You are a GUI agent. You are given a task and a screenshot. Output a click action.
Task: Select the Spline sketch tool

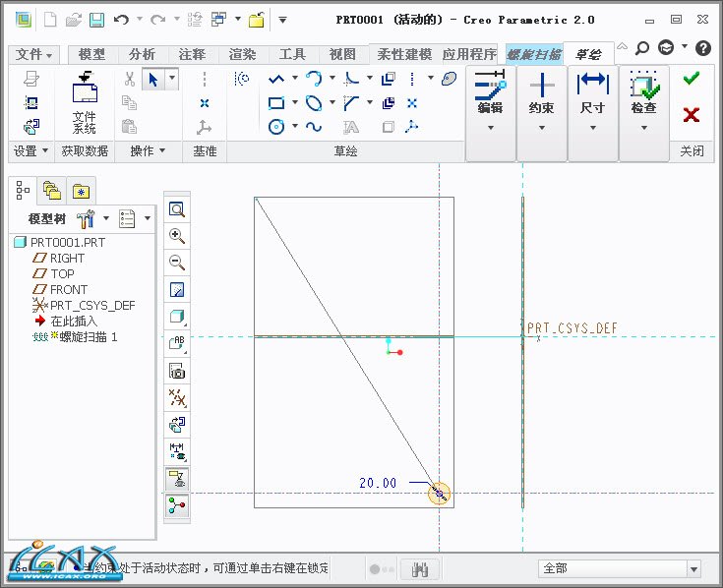point(314,126)
